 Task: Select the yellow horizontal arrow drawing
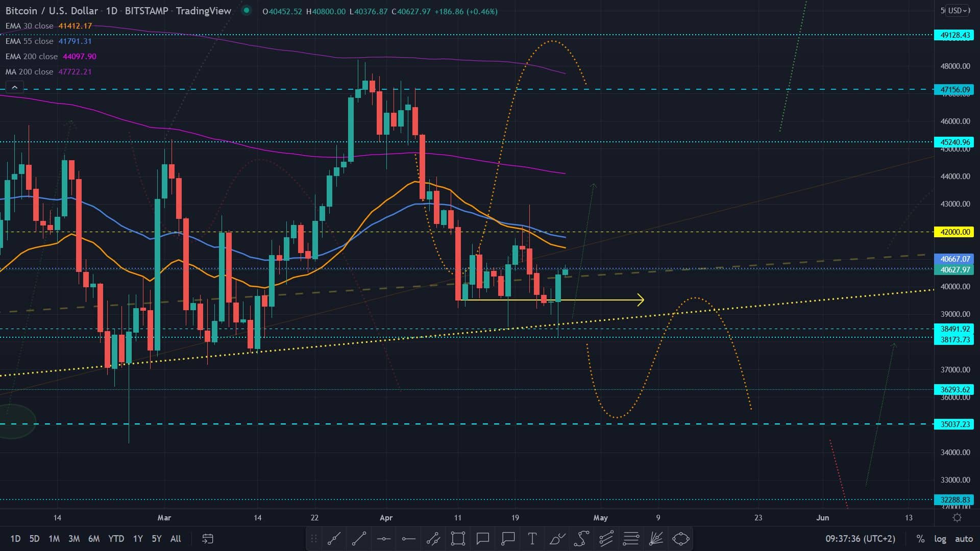coord(553,300)
